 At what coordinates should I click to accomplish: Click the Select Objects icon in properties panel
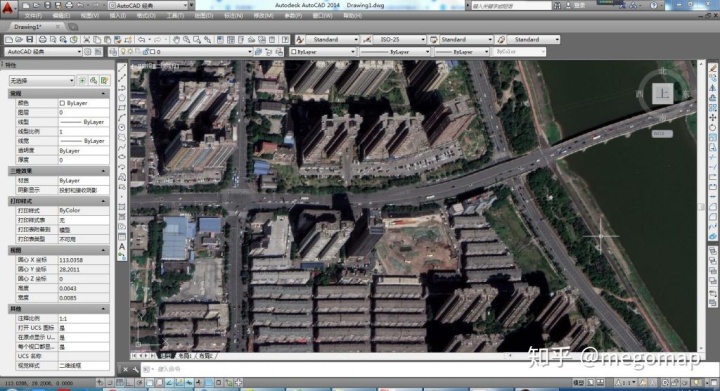coord(94,81)
